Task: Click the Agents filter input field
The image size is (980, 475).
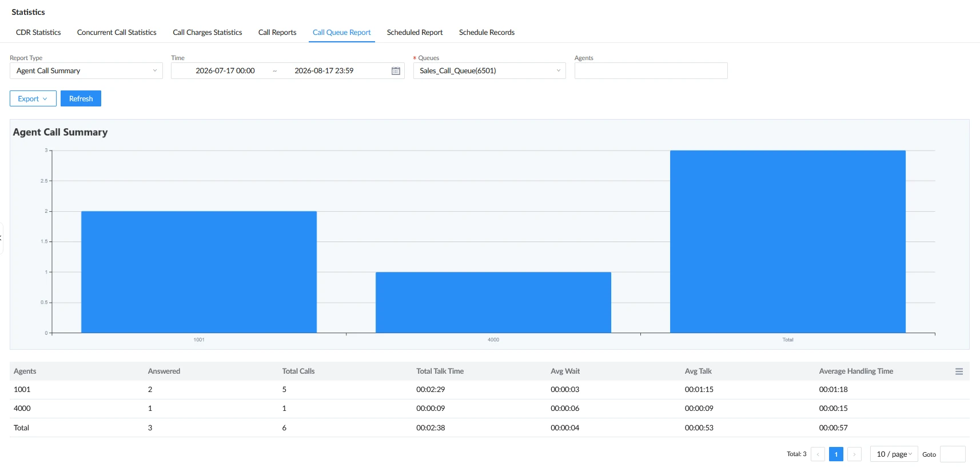Action: coord(651,71)
